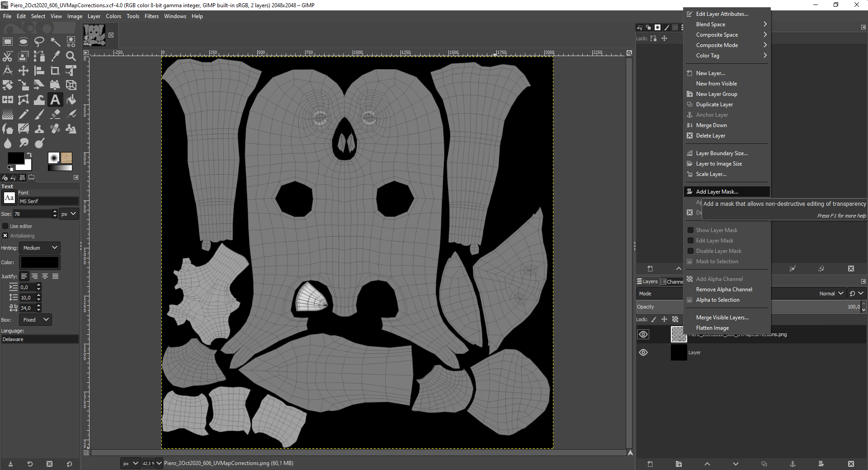Select the Free Select lasso tool
The width and height of the screenshot is (868, 470).
coord(39,42)
